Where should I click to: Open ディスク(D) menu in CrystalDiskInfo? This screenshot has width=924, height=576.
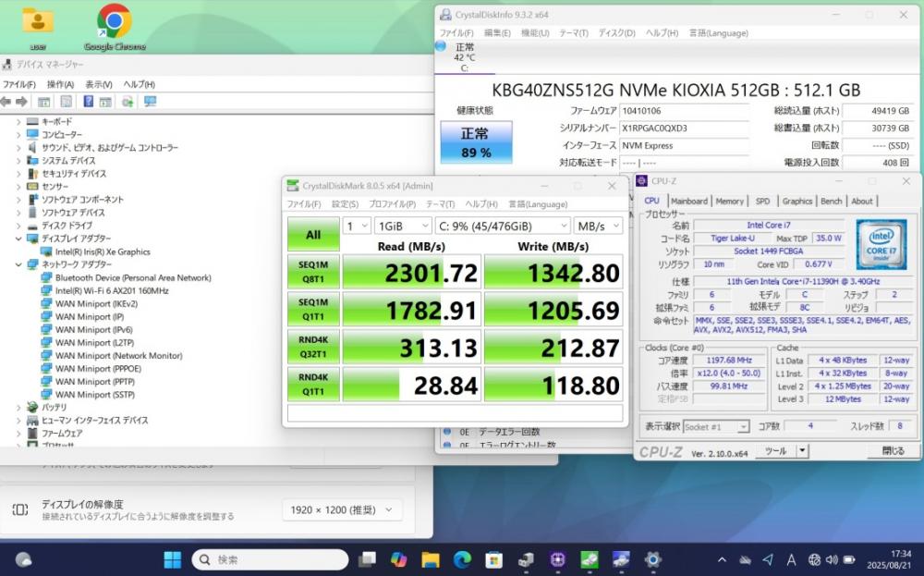(616, 33)
